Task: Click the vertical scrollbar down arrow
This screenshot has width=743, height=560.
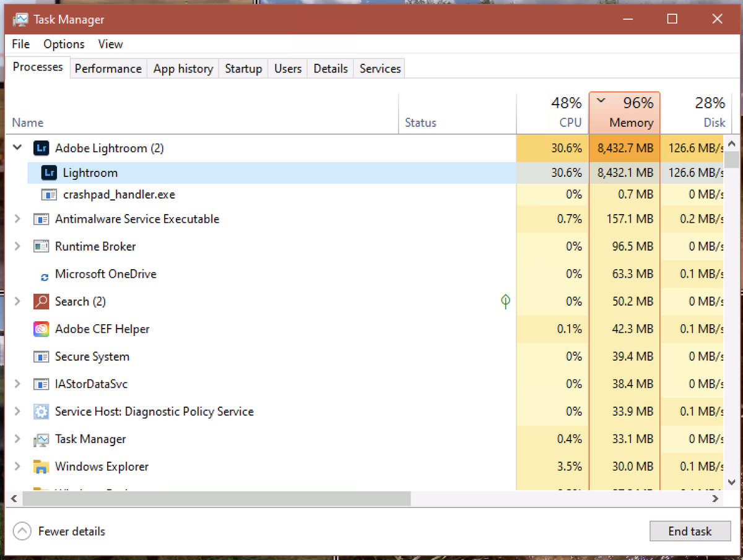Action: point(731,481)
